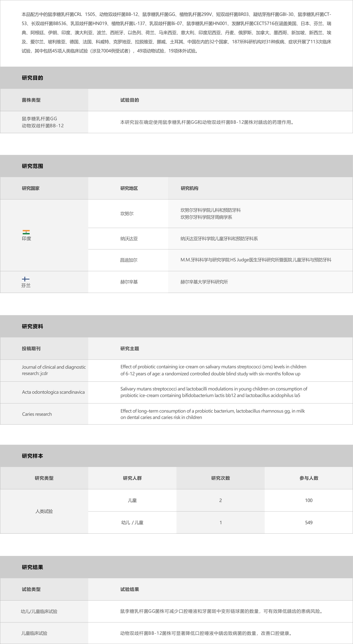
Task: Click the 儿童临床试验 row label
Action: [34, 633]
